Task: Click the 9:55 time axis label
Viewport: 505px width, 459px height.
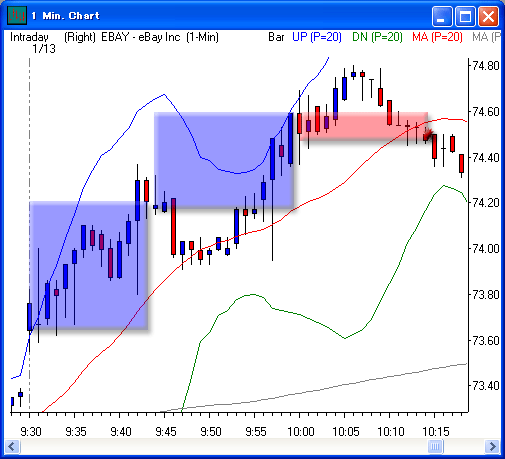Action: (256, 432)
